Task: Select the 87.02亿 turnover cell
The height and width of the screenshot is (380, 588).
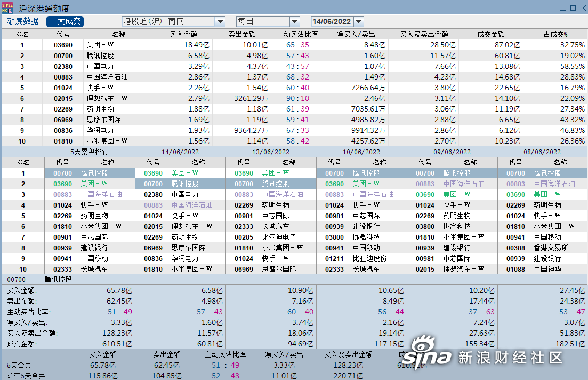Action: point(508,45)
